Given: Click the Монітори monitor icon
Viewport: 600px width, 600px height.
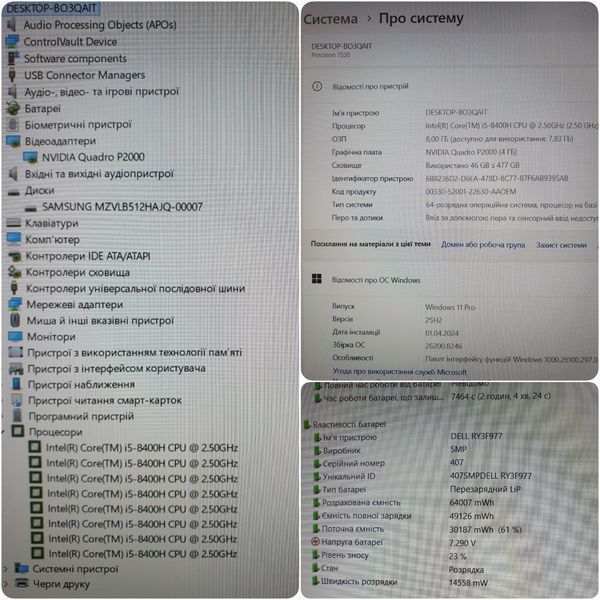Looking at the screenshot, I should point(15,336).
